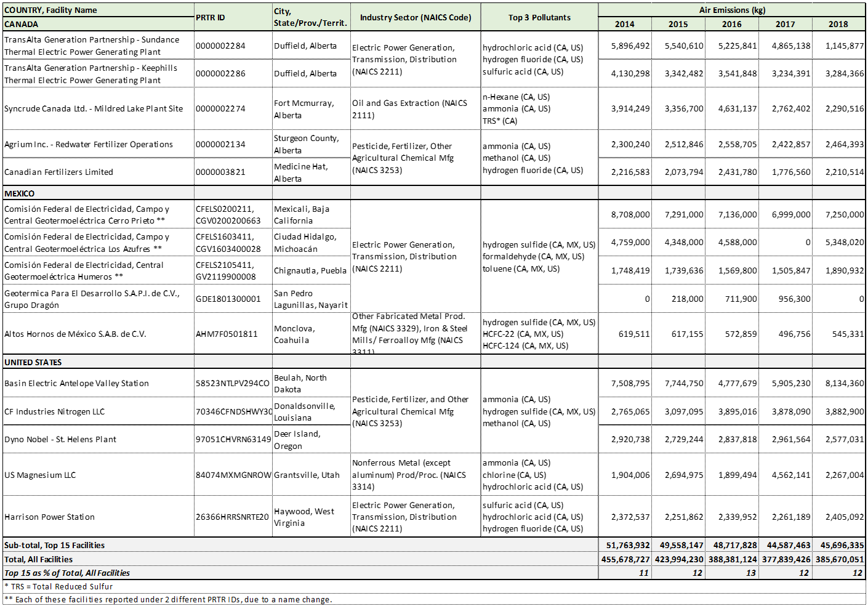Viewport: 868px width, 606px height.
Task: Select PRTR ID AHM7F0501811
Action: point(227,334)
